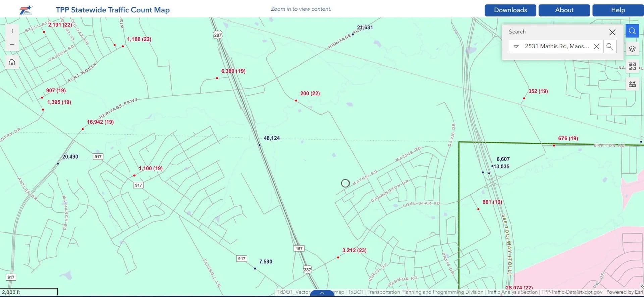Zoom in on the map

(12, 31)
